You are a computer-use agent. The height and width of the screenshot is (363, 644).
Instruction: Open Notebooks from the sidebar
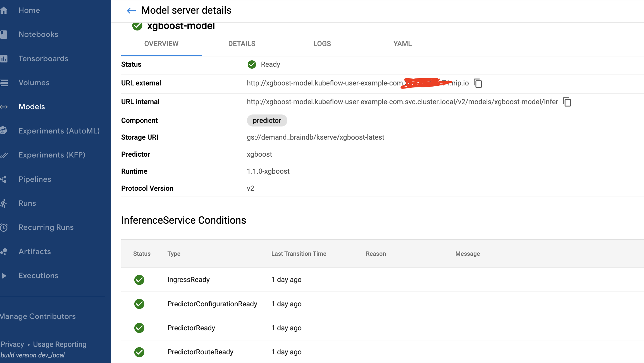38,34
